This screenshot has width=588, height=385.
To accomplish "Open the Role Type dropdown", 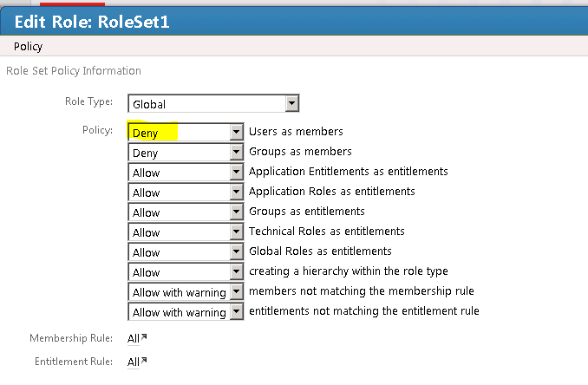I will coord(292,104).
